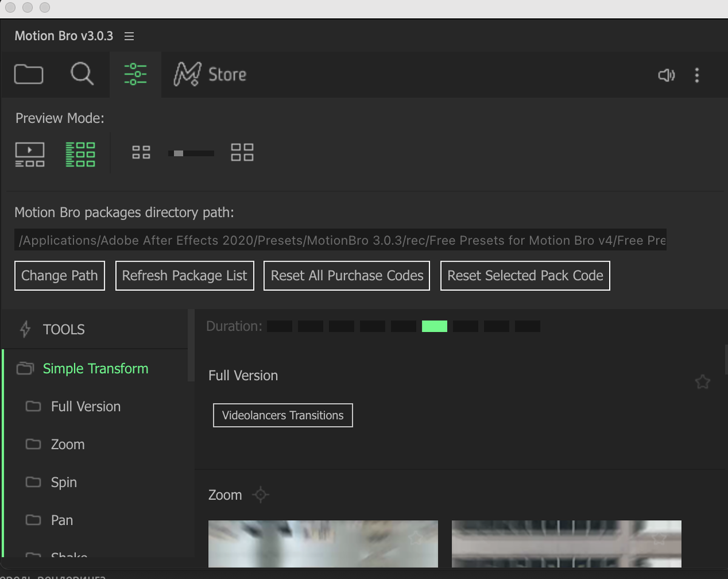Click the Full Version section heading

[243, 376]
